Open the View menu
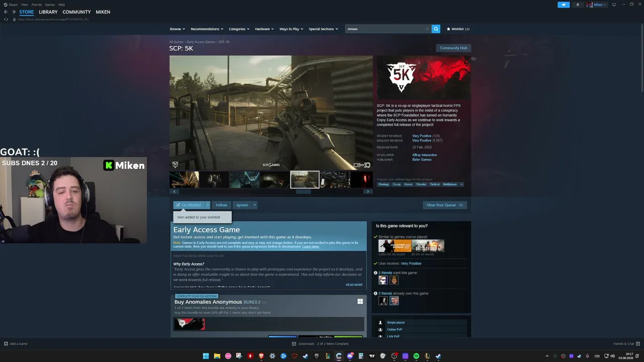This screenshot has height=362, width=644. 24,5
